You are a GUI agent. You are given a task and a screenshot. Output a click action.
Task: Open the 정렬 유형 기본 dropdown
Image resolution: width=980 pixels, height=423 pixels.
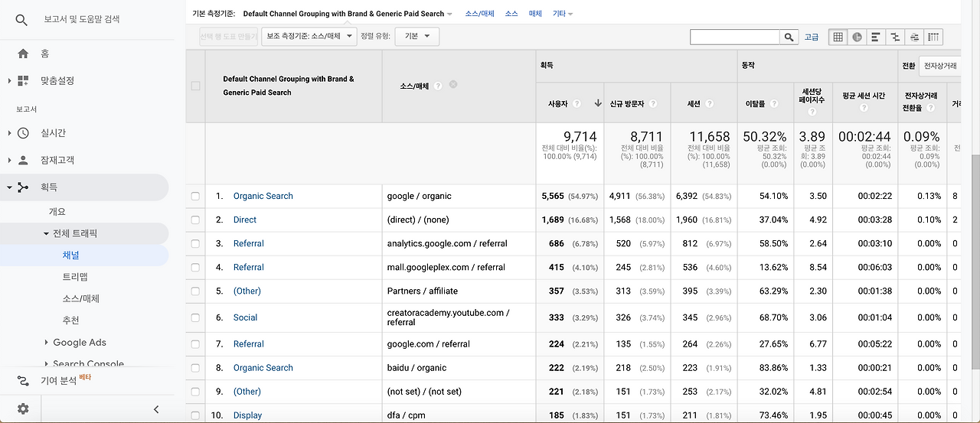click(x=416, y=36)
